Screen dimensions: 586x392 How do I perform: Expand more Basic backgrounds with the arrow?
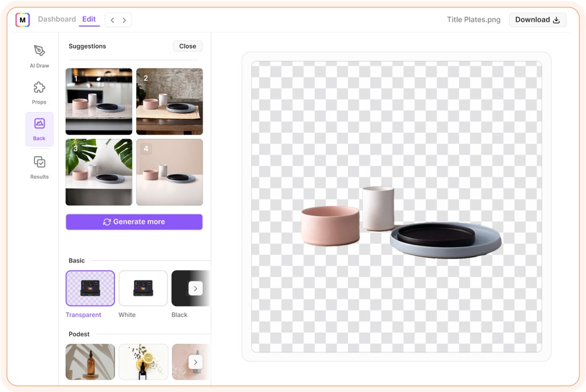tap(196, 288)
